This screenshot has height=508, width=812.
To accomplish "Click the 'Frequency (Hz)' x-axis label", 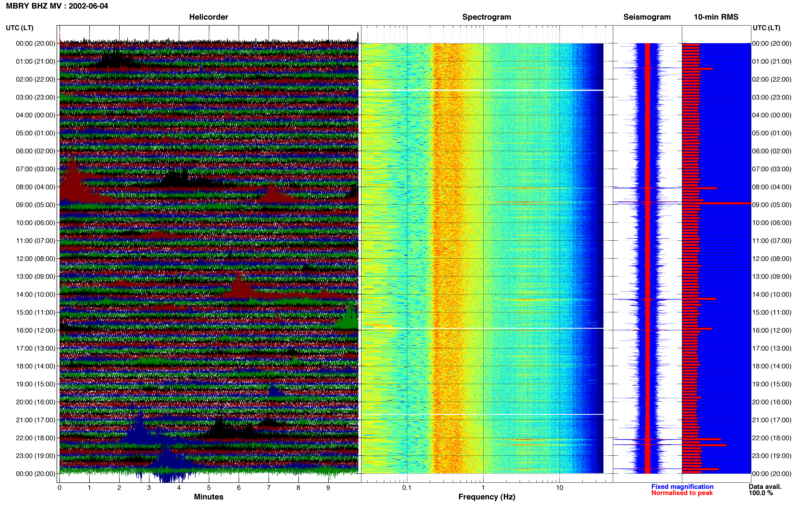I will 487,497.
